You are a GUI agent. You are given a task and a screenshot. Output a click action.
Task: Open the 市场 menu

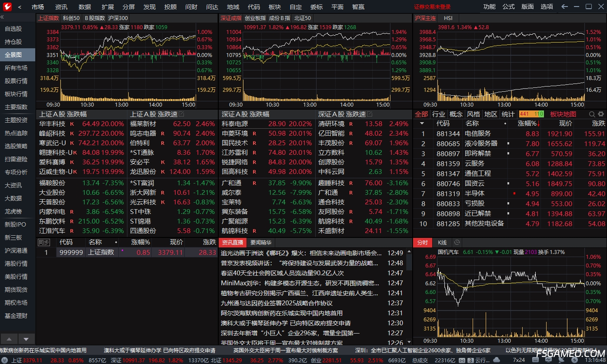38,7
